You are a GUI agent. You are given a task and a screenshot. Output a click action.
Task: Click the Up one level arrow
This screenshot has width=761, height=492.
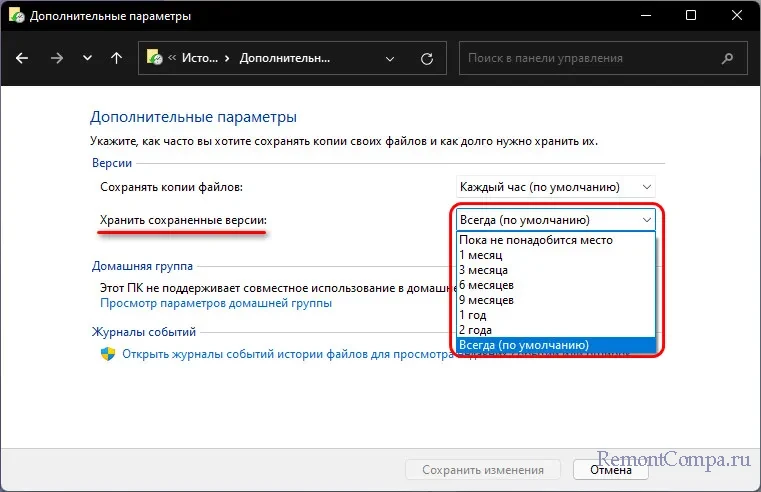pos(116,58)
